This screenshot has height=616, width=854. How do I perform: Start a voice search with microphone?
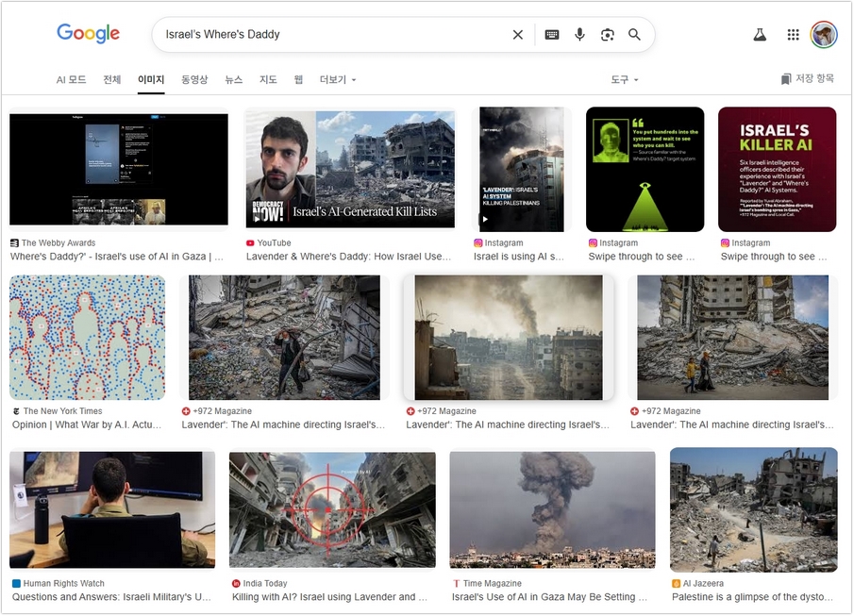(x=579, y=35)
